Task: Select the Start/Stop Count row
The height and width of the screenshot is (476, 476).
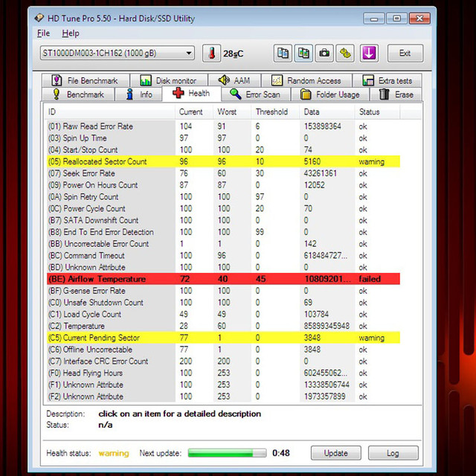Action: click(223, 150)
